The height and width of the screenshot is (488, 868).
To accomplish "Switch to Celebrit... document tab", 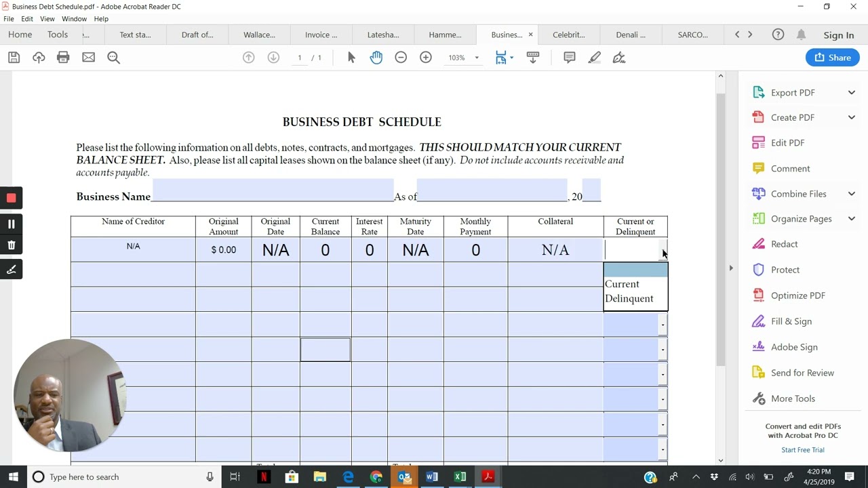I will pos(568,35).
